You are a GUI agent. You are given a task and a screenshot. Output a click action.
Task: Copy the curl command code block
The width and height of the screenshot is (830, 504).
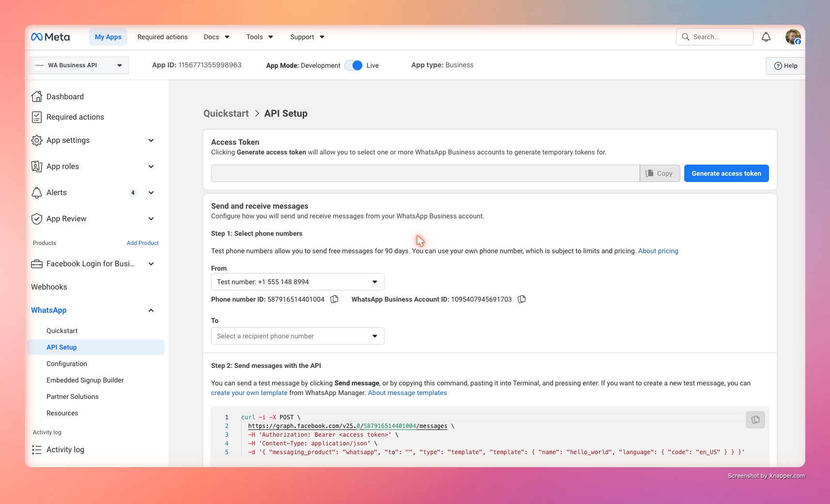[755, 420]
